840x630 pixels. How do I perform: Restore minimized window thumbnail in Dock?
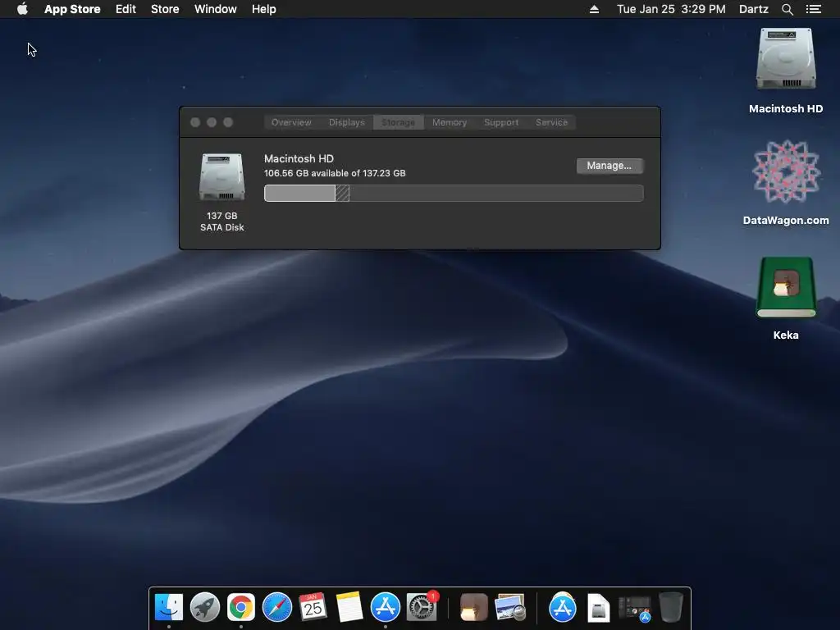635,609
